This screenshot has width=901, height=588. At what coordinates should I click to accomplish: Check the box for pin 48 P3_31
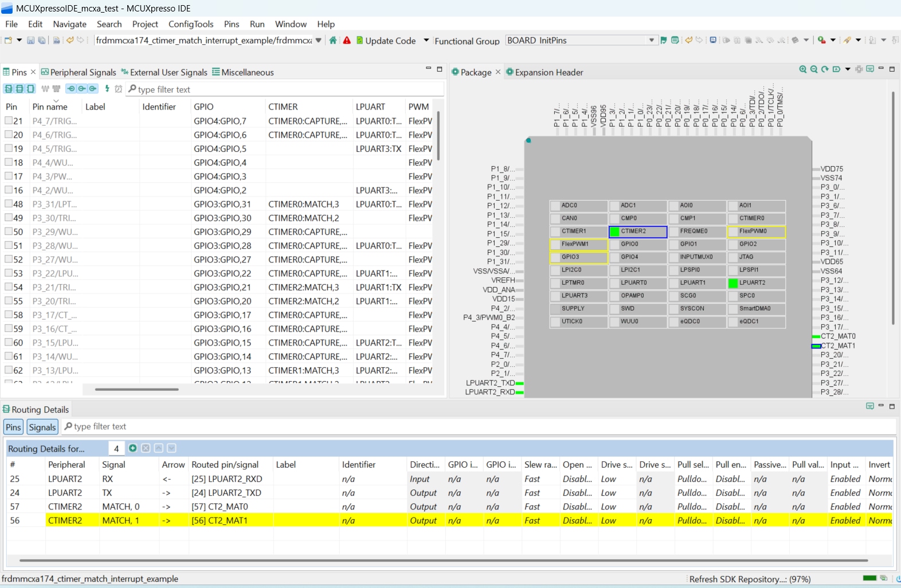[x=9, y=204]
